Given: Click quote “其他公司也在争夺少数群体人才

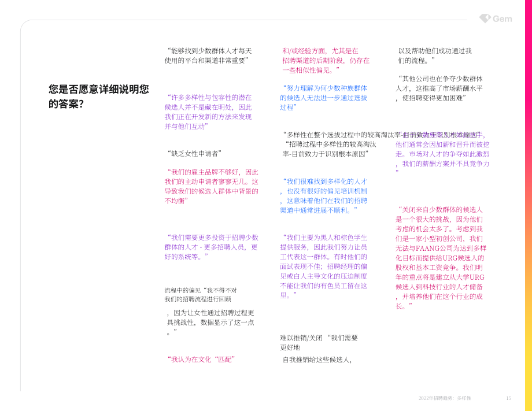Looking at the screenshot, I should 439,88.
